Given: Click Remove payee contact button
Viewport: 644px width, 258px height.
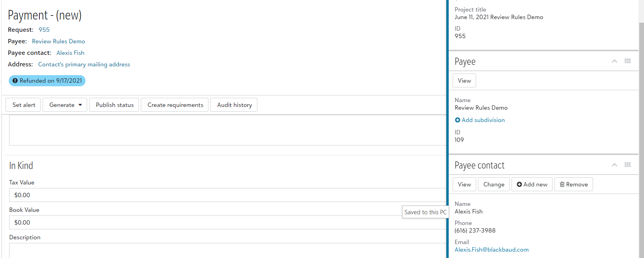Looking at the screenshot, I should (574, 184).
